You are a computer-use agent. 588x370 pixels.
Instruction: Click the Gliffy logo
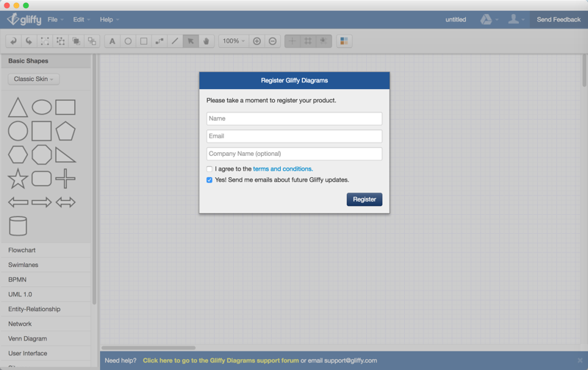pyautogui.click(x=24, y=19)
